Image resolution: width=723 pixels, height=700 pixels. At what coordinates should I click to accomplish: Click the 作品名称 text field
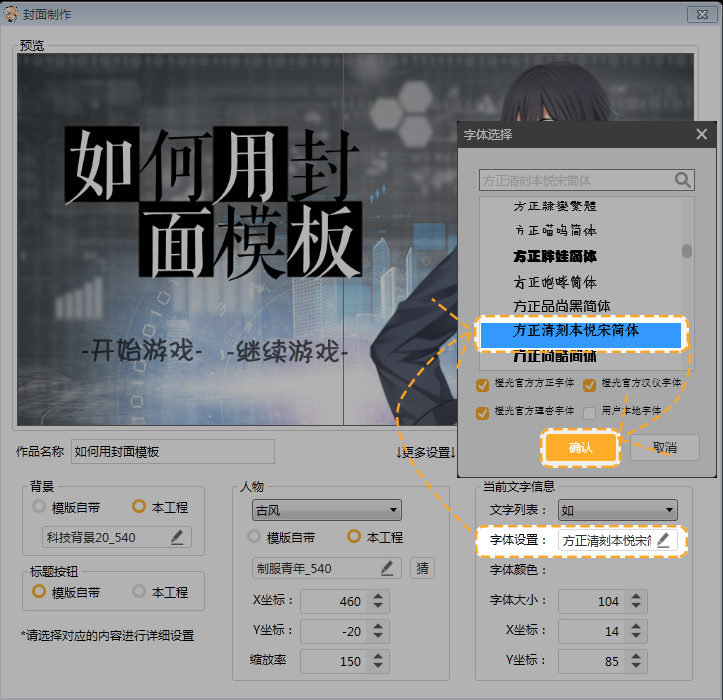click(172, 452)
